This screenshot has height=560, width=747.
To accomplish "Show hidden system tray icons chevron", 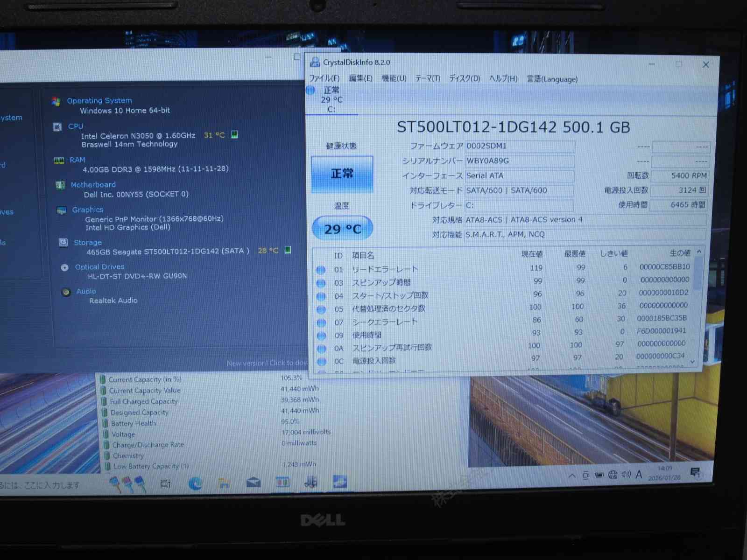I will [572, 476].
